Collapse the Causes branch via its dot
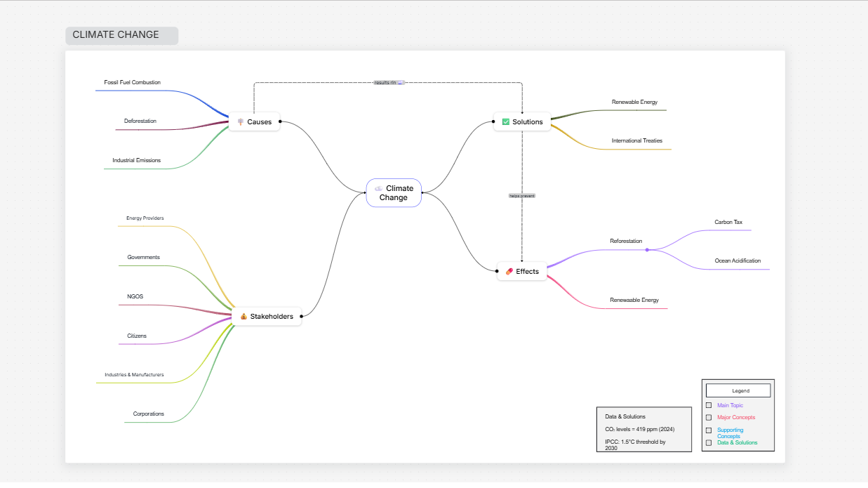This screenshot has width=868, height=488. coord(280,121)
